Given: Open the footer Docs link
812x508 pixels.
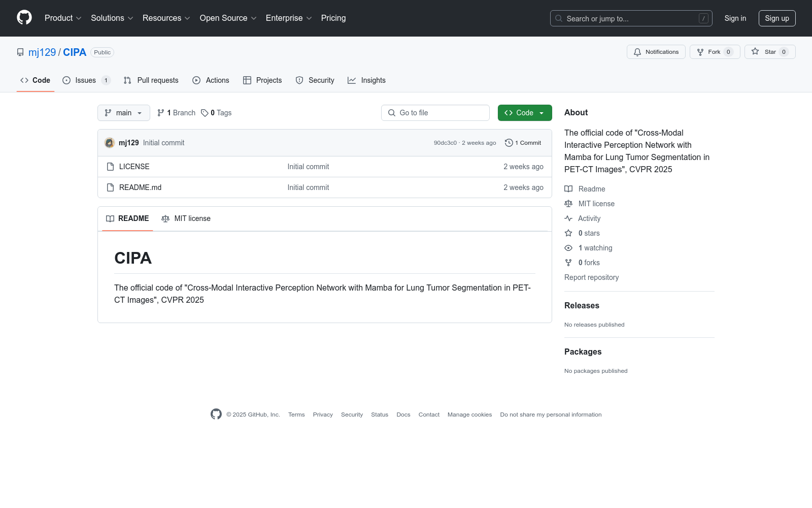Looking at the screenshot, I should pos(403,415).
